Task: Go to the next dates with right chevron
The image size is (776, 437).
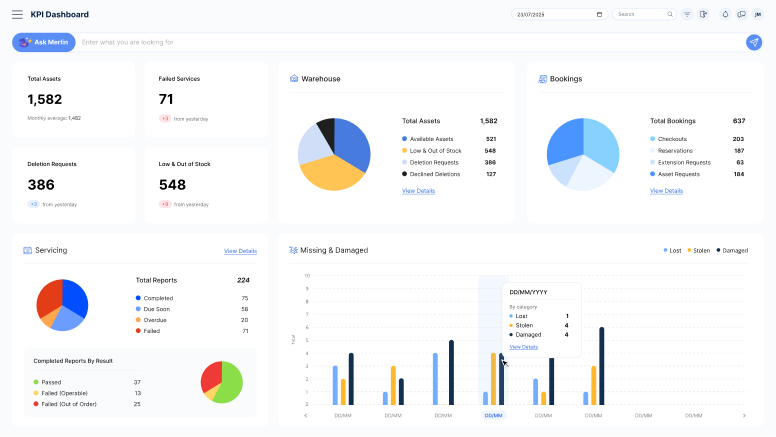Action: [743, 415]
